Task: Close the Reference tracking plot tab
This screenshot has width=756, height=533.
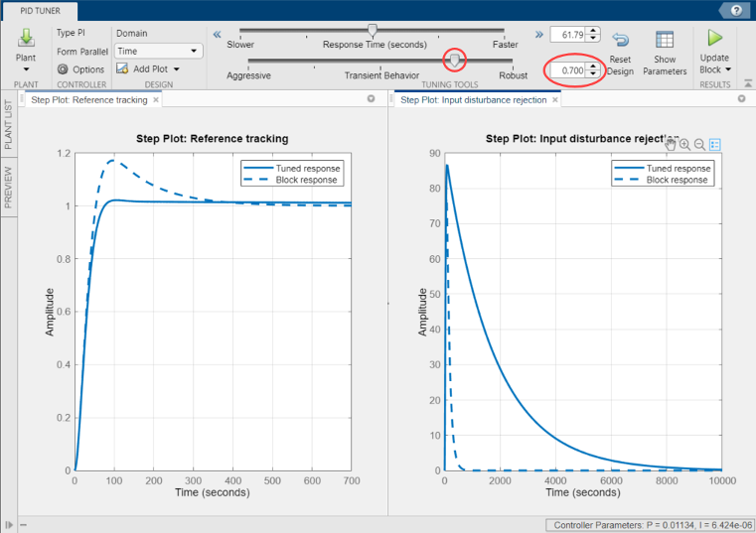Action: tap(156, 100)
